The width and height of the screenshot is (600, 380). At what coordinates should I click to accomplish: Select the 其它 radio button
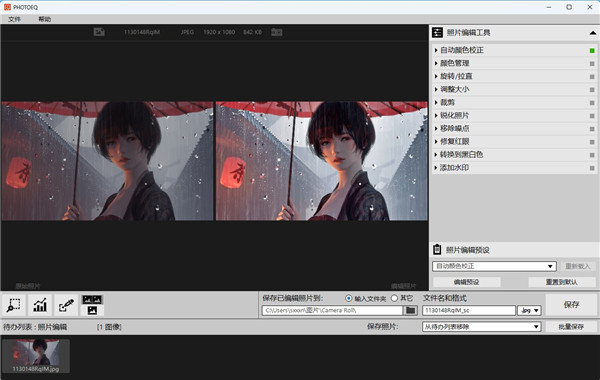(395, 298)
